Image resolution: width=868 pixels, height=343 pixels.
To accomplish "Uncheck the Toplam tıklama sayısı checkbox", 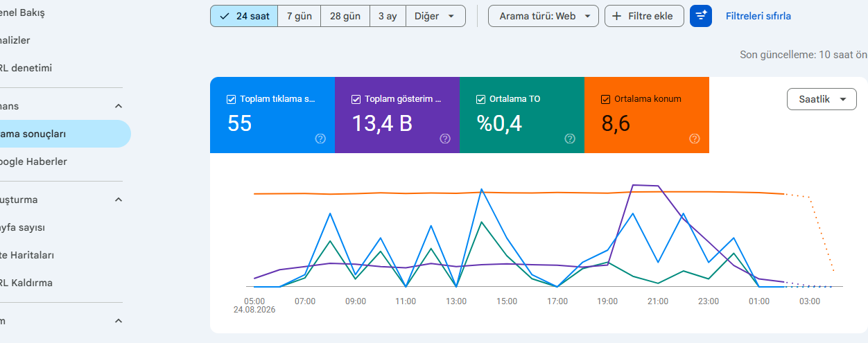I will [x=232, y=99].
